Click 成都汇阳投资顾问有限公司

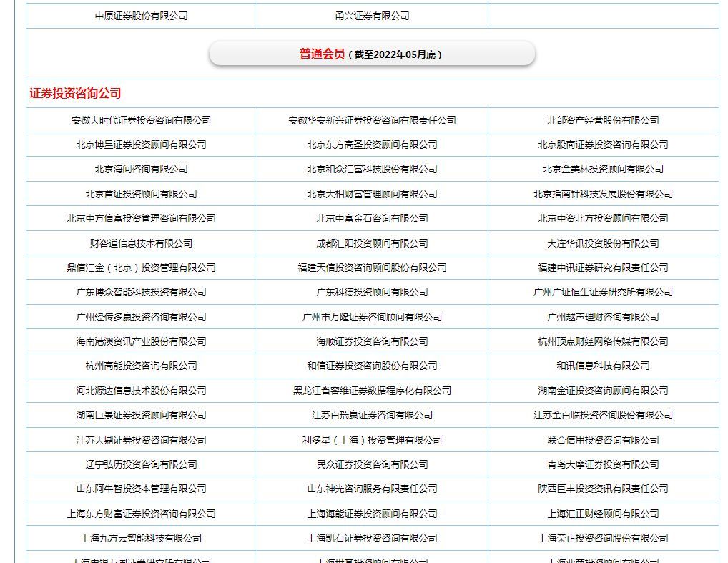point(373,243)
